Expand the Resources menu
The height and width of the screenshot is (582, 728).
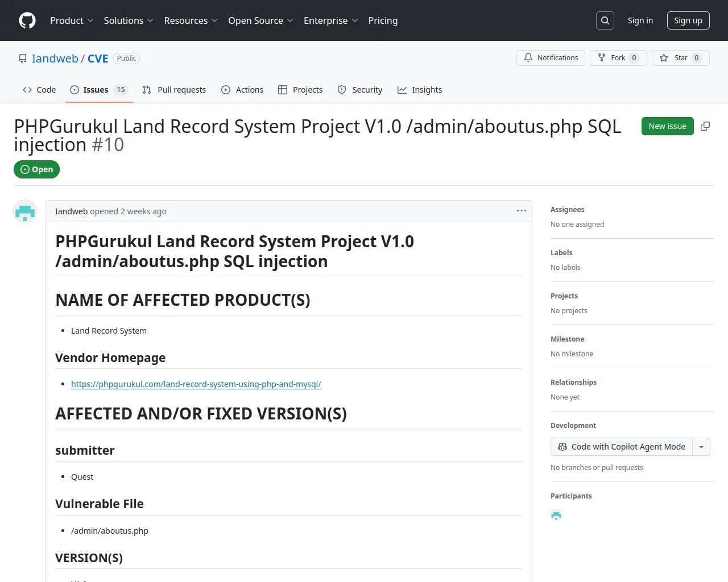[191, 20]
